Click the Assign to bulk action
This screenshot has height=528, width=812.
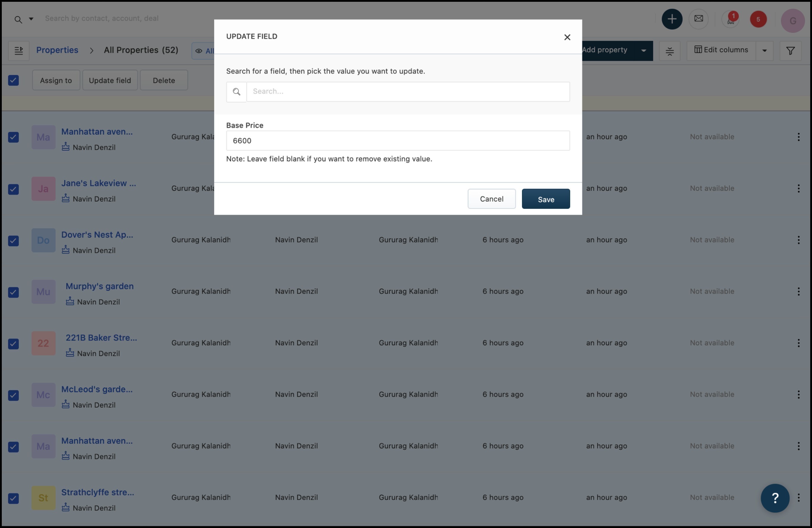56,81
